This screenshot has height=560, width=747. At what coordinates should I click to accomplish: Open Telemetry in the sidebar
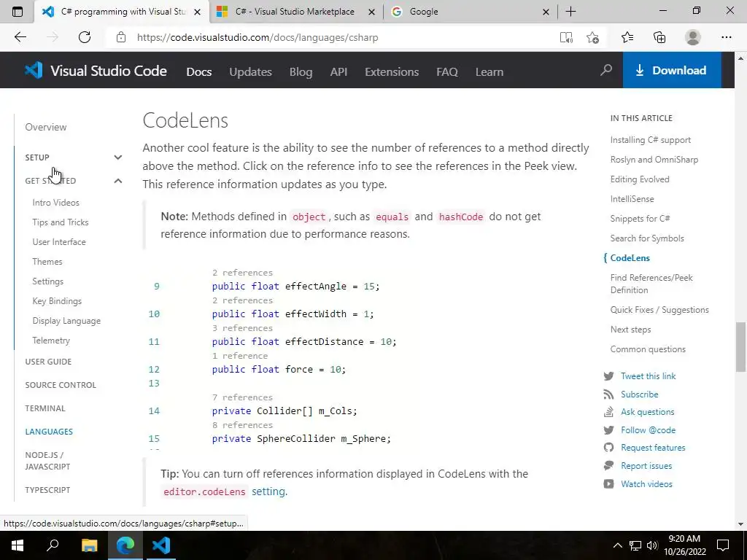coord(51,341)
